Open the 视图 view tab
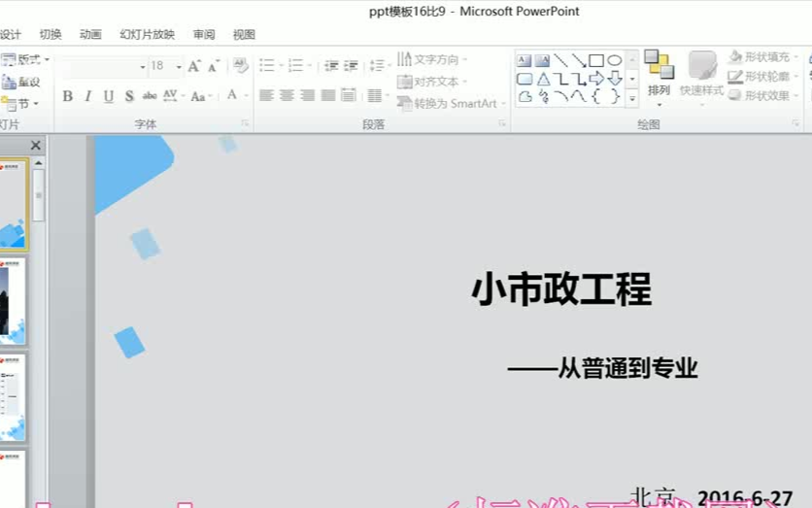 (244, 35)
